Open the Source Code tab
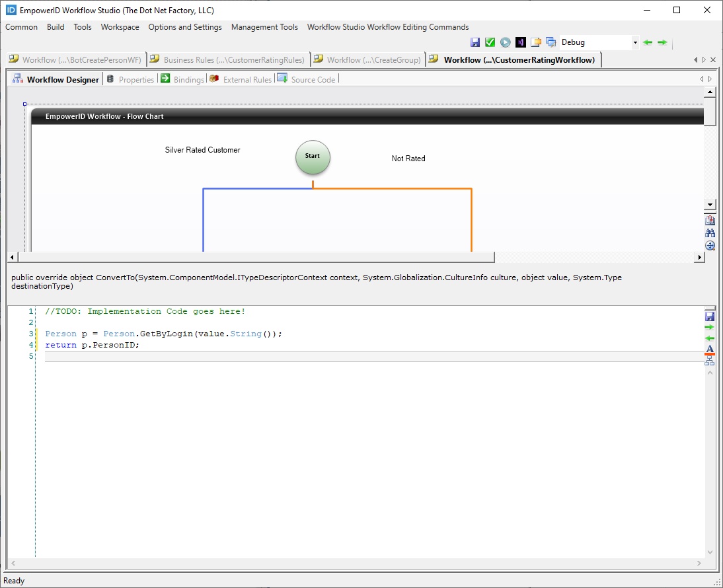This screenshot has height=588, width=723. point(307,80)
